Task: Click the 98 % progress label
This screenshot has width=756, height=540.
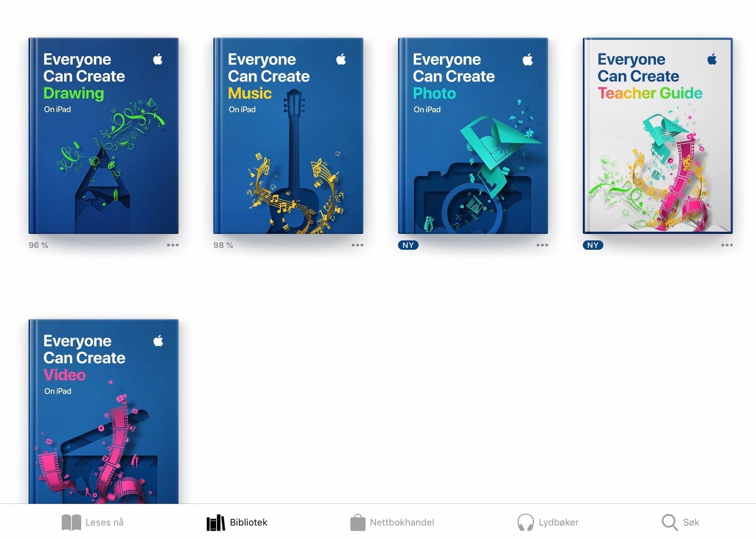Action: pyautogui.click(x=223, y=245)
